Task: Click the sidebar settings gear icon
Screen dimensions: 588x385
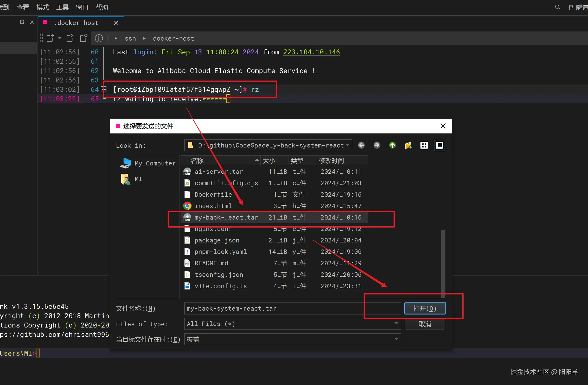Action: [x=22, y=22]
